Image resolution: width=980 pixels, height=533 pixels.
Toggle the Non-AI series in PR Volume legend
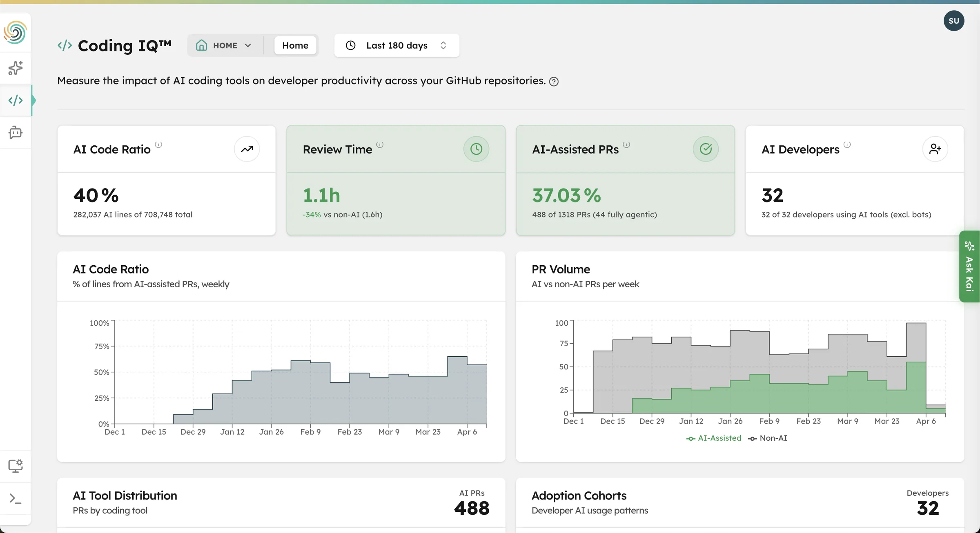click(768, 438)
